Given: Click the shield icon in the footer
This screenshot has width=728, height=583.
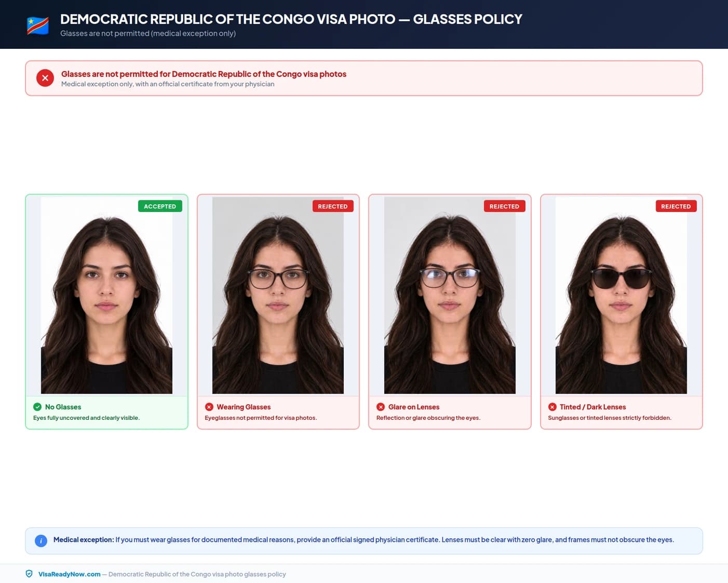Looking at the screenshot, I should click(x=29, y=574).
